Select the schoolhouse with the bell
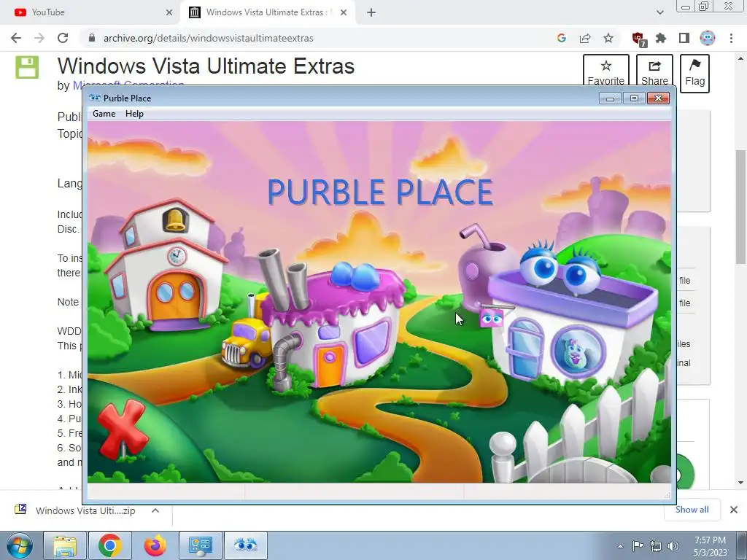Screen dimensions: 747x560 (166, 264)
